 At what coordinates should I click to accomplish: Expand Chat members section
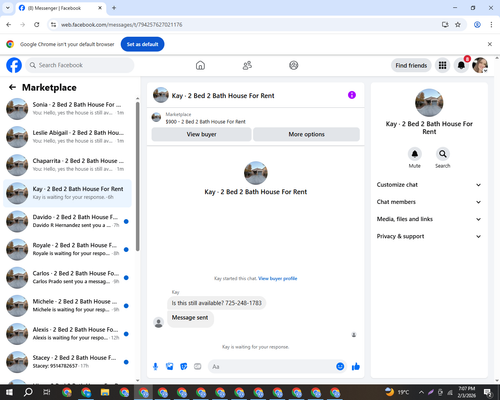click(x=429, y=202)
